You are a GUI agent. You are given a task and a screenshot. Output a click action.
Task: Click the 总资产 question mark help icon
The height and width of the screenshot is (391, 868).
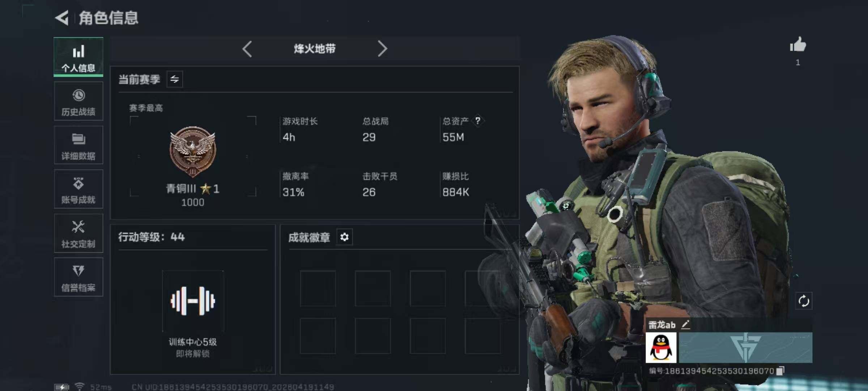click(x=478, y=121)
